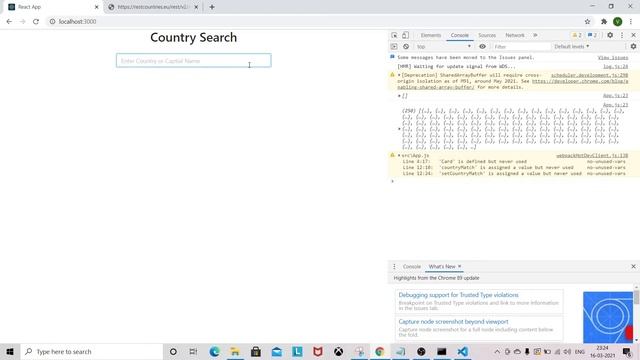The width and height of the screenshot is (640, 360).
Task: Click the taskbar search box
Action: [91, 351]
